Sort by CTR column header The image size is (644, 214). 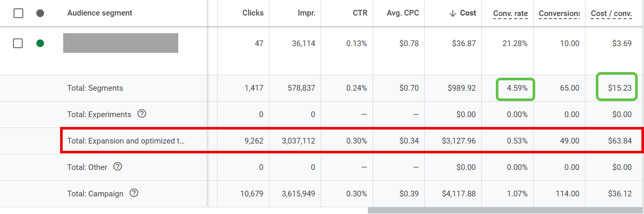pyautogui.click(x=359, y=13)
